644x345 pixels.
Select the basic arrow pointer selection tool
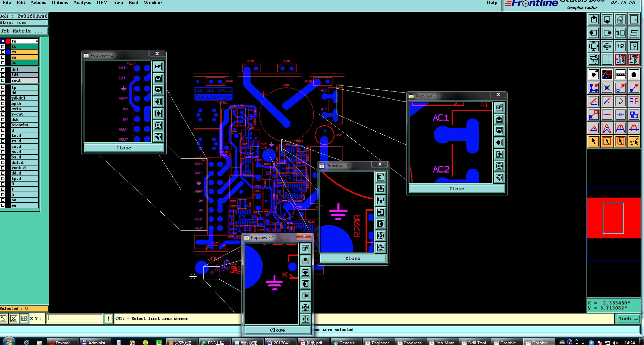click(x=594, y=141)
